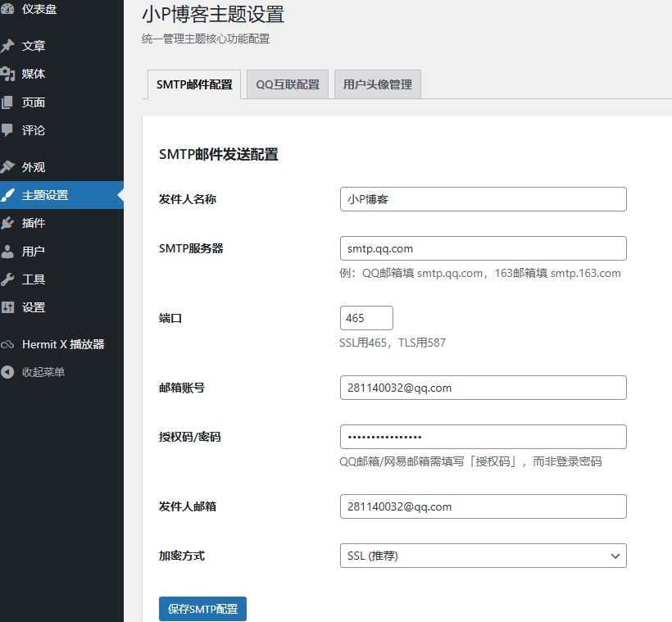Click the plugin icon beside 插件
The height and width of the screenshot is (622, 672).
pyautogui.click(x=7, y=223)
